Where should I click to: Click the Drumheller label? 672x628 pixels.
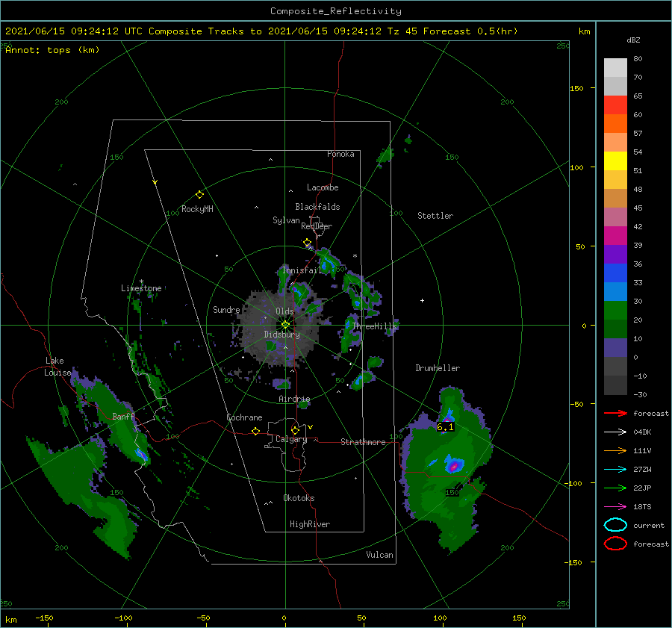pyautogui.click(x=438, y=368)
